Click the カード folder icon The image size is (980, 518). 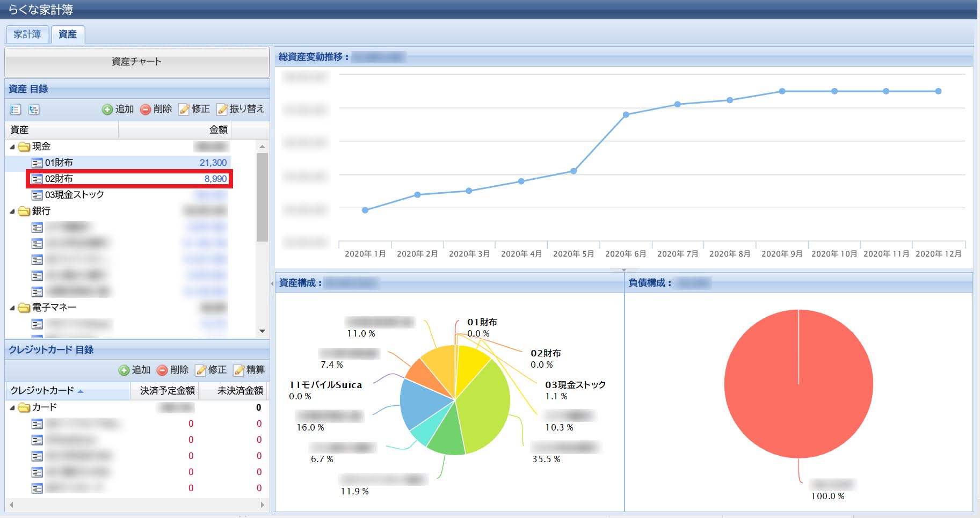[24, 407]
